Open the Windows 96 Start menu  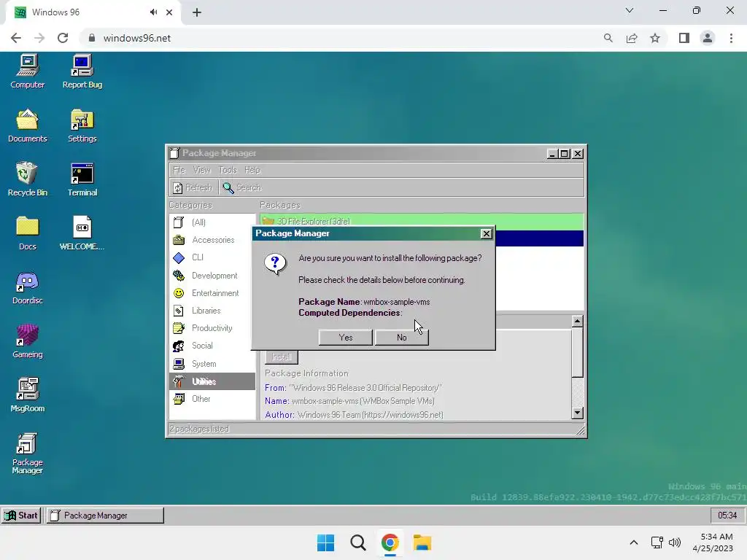pyautogui.click(x=21, y=516)
